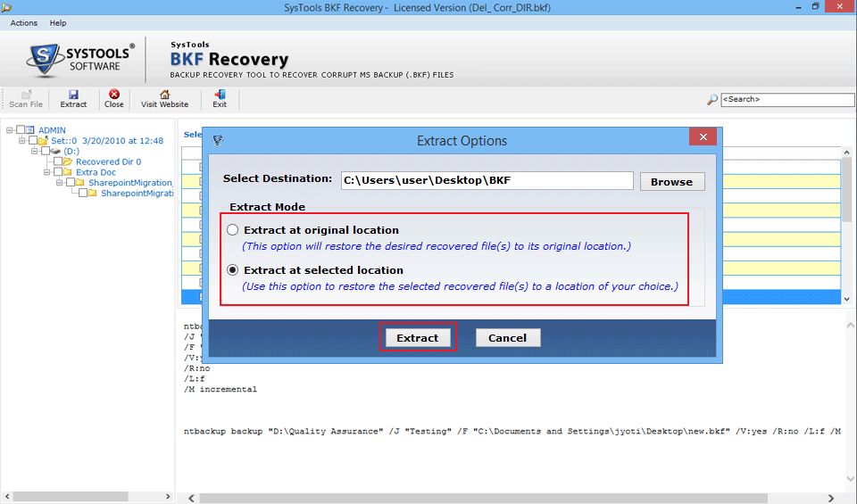Click the Select Destination path field
The image size is (857, 504).
coord(487,180)
